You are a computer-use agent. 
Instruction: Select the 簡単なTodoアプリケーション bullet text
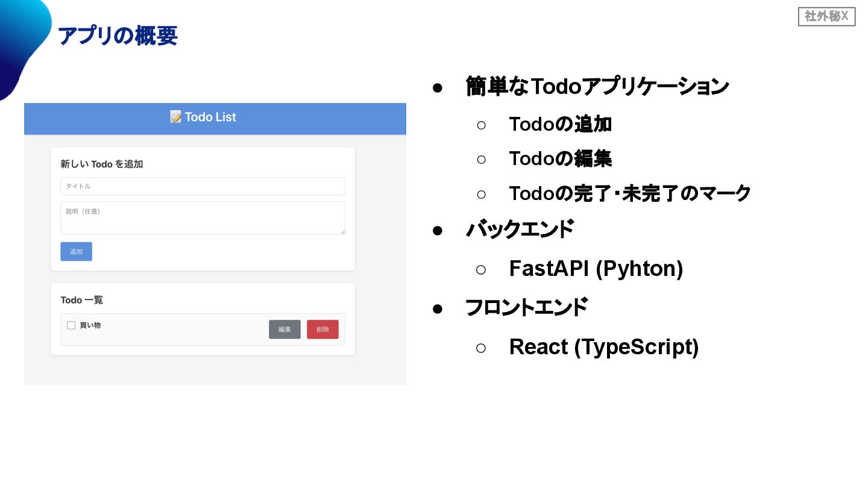597,87
